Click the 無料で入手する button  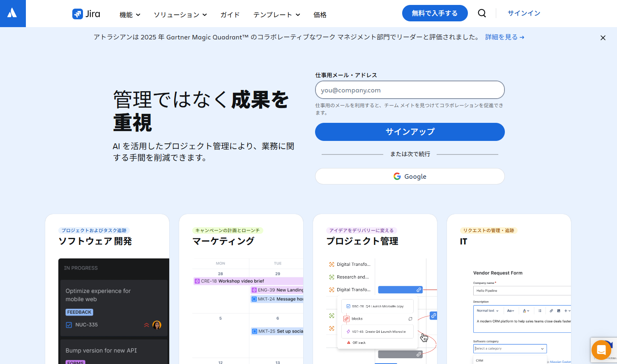(x=435, y=13)
